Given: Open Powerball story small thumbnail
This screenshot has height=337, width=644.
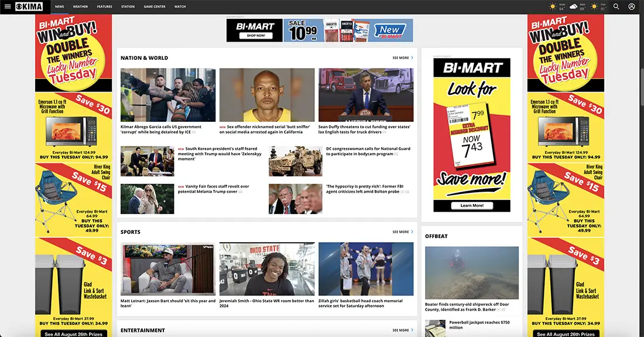Looking at the screenshot, I should [436, 328].
